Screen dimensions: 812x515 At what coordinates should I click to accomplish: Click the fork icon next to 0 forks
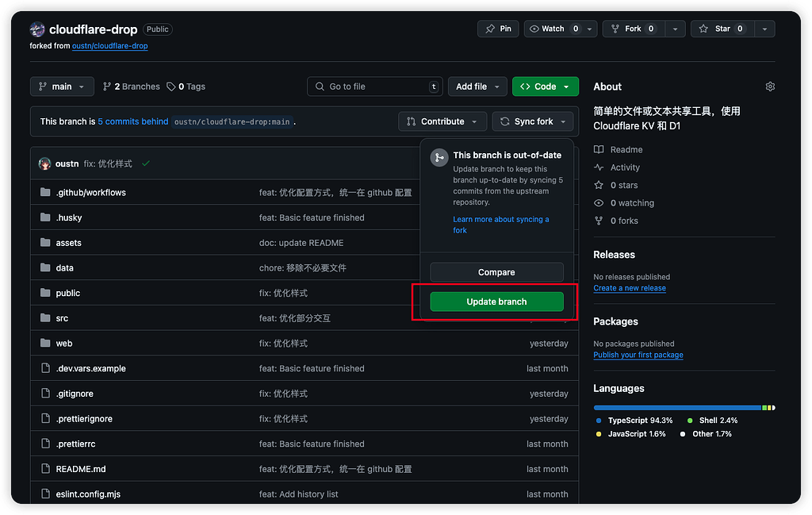click(599, 221)
